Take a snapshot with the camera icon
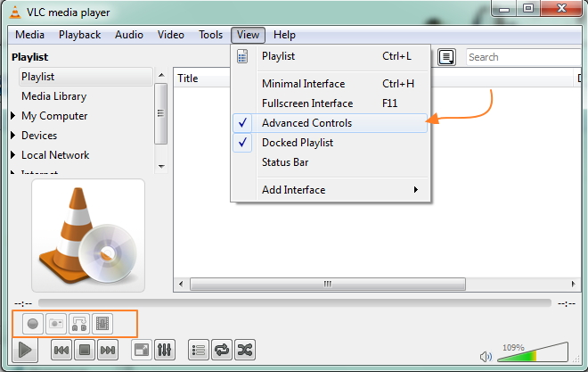The width and height of the screenshot is (588, 372). click(56, 324)
